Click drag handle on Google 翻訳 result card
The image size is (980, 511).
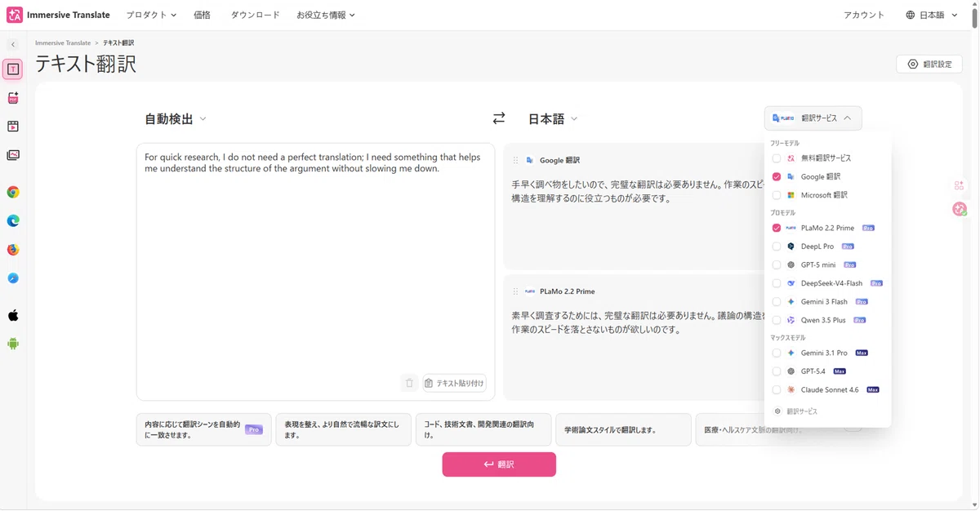pyautogui.click(x=515, y=161)
